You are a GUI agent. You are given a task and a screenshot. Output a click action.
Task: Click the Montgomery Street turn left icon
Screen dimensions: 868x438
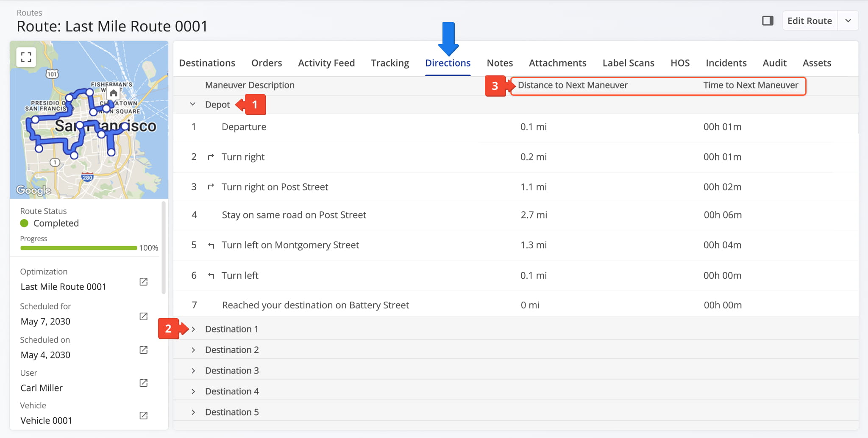(211, 245)
